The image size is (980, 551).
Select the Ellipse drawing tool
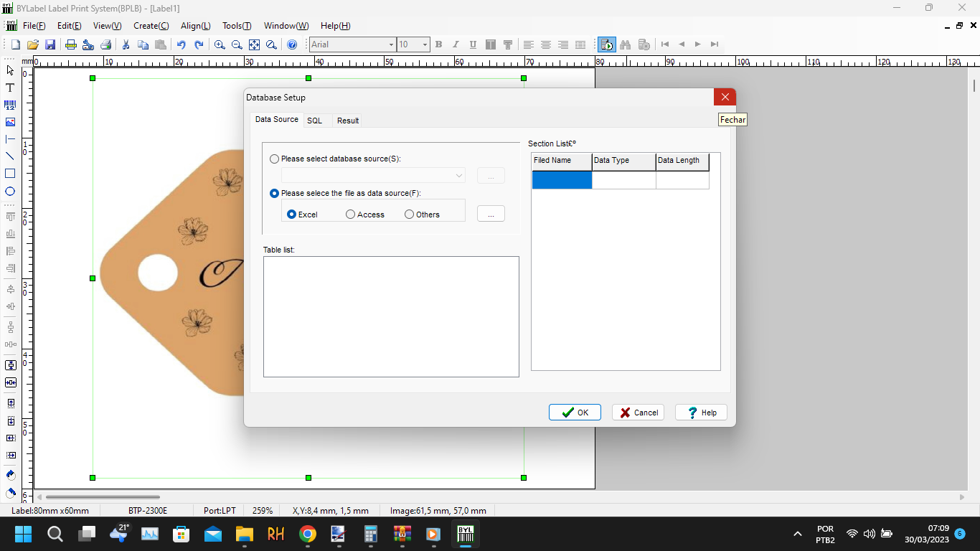[x=10, y=192]
